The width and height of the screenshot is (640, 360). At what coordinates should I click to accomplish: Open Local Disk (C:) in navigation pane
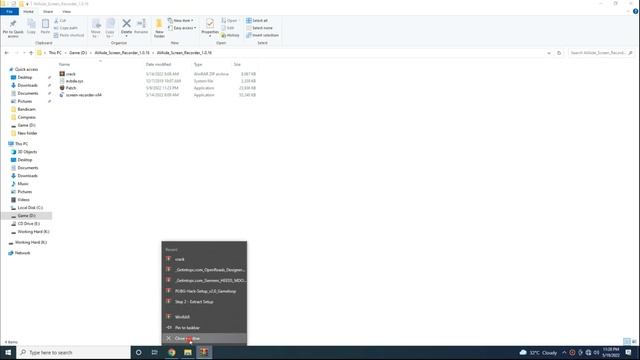click(x=30, y=208)
